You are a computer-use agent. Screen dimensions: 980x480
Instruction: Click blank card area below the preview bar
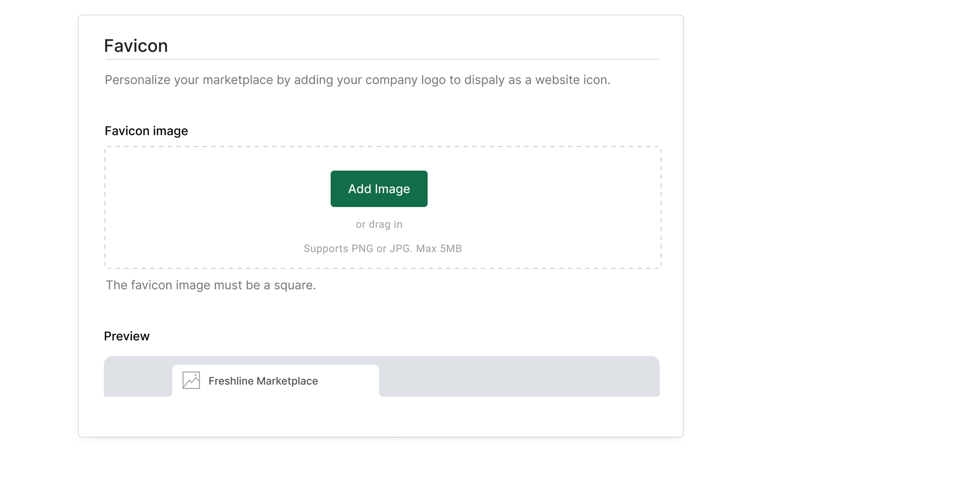(x=381, y=417)
